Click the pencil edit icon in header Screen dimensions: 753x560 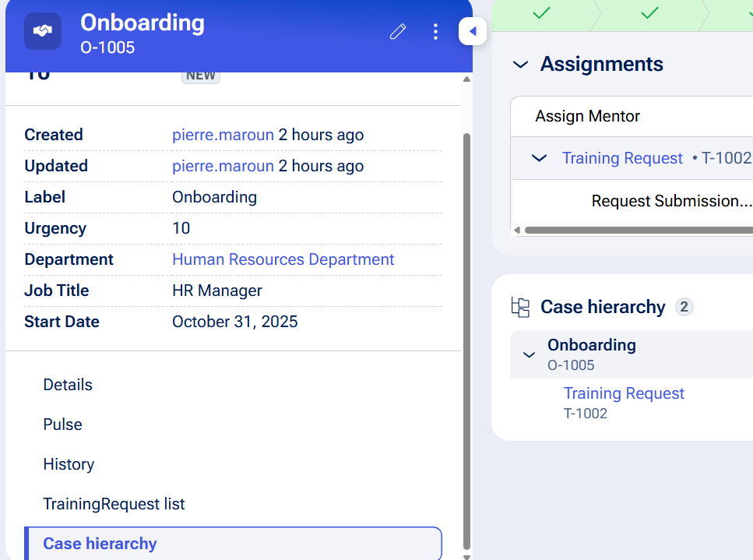[398, 32]
